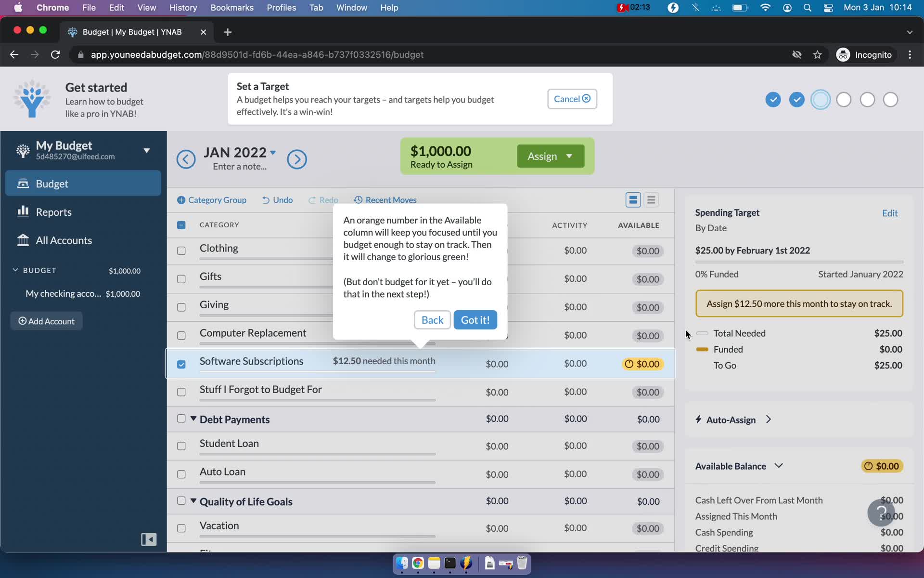Click the Budget sidebar icon

24,183
